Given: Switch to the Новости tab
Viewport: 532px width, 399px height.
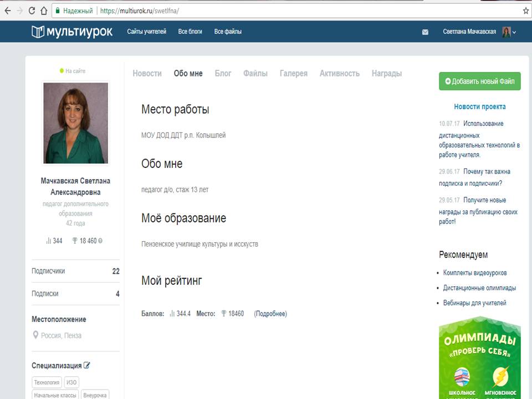Looking at the screenshot, I should coord(147,73).
